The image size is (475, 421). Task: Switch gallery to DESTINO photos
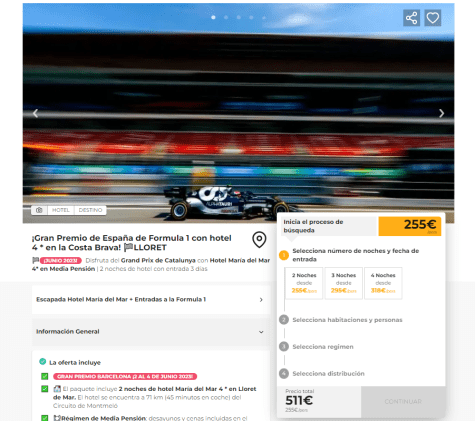point(90,210)
